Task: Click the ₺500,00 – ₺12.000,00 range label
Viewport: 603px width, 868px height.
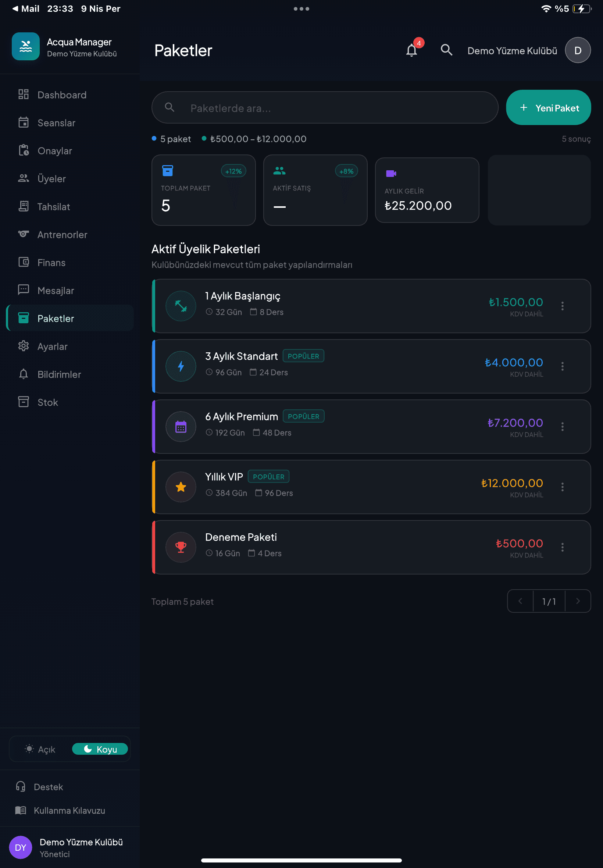Action: (x=258, y=139)
